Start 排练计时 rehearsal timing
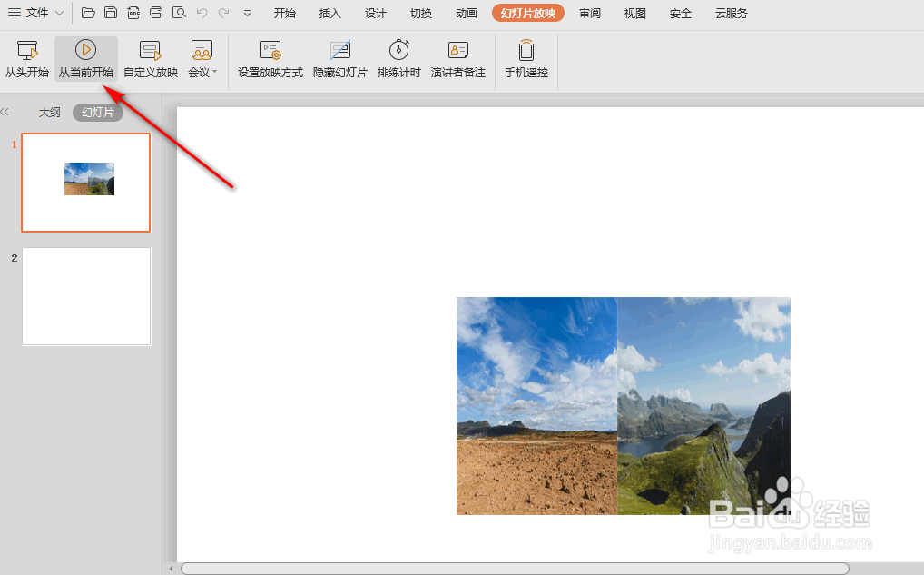The height and width of the screenshot is (575, 924). click(399, 59)
